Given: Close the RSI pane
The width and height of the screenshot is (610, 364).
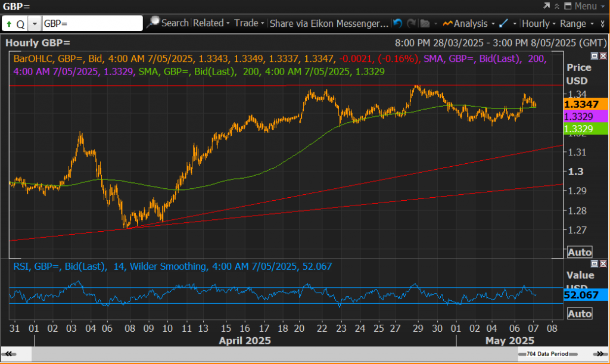Looking at the screenshot, I should click(x=603, y=264).
